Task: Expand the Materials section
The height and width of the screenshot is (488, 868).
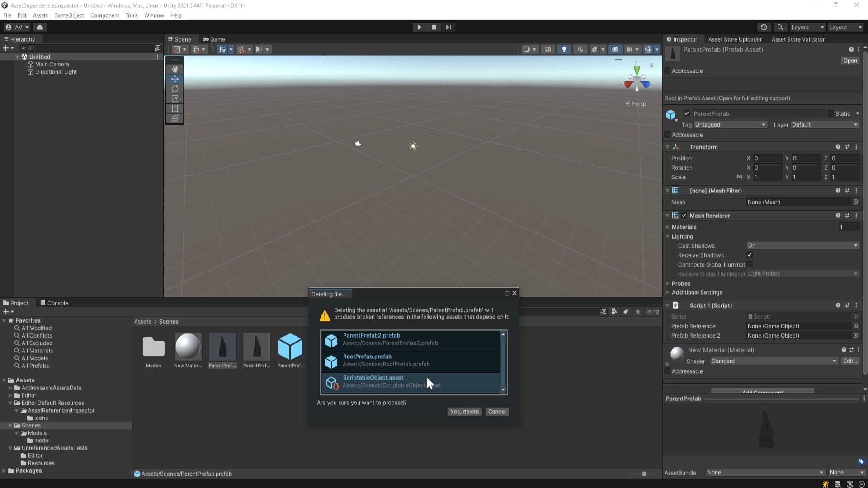Action: click(667, 227)
